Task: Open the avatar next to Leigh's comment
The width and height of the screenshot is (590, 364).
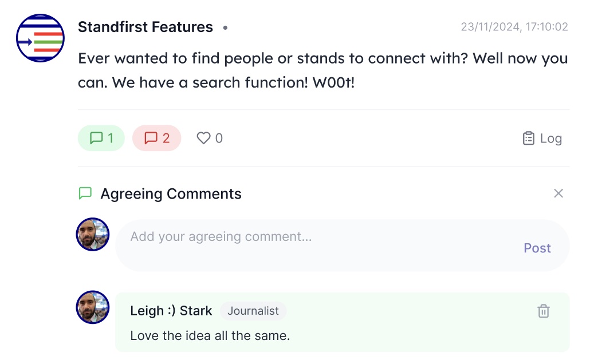Action: point(93,307)
